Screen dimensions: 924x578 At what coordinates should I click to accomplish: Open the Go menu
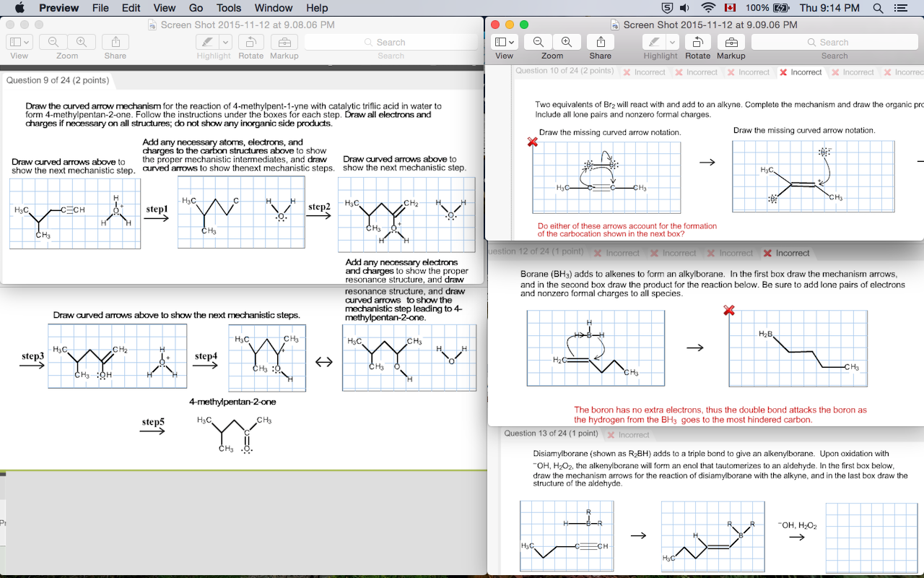point(196,8)
